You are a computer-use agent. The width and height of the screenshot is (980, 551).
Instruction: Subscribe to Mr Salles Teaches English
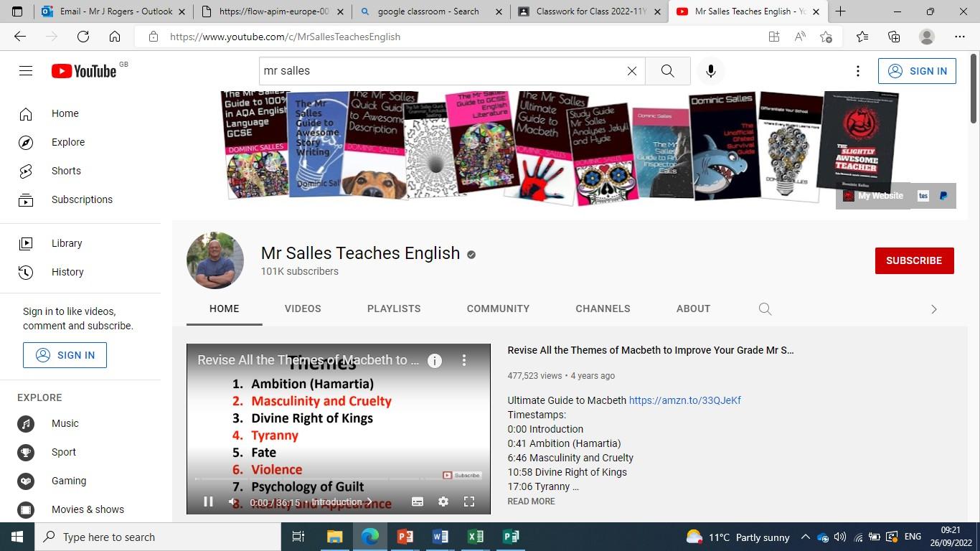click(914, 260)
